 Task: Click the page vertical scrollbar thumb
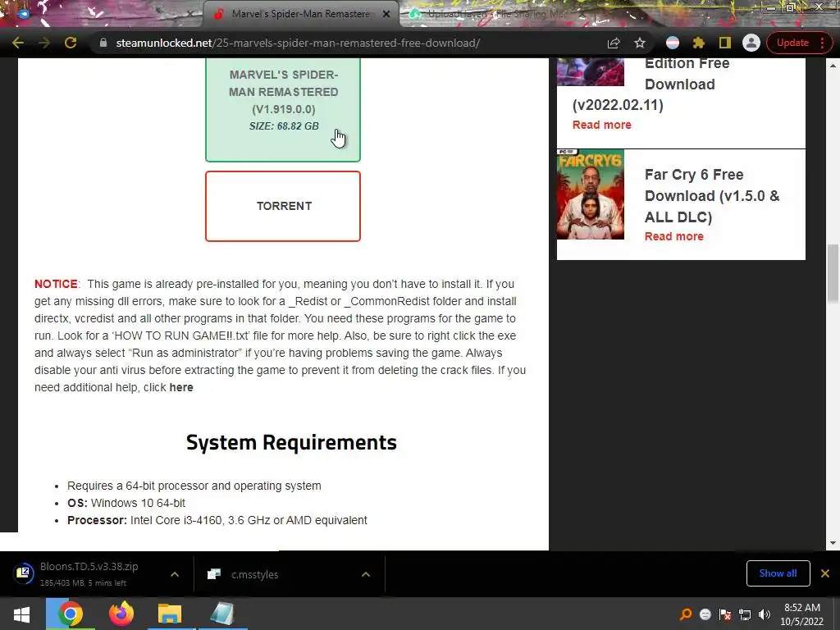pos(833,273)
